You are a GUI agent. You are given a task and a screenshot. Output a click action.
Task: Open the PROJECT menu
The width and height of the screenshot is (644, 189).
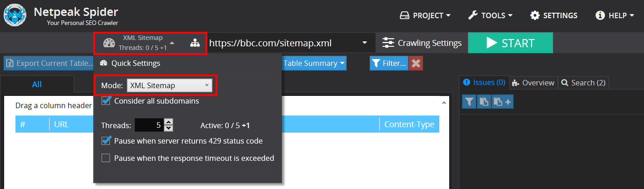pyautogui.click(x=425, y=15)
